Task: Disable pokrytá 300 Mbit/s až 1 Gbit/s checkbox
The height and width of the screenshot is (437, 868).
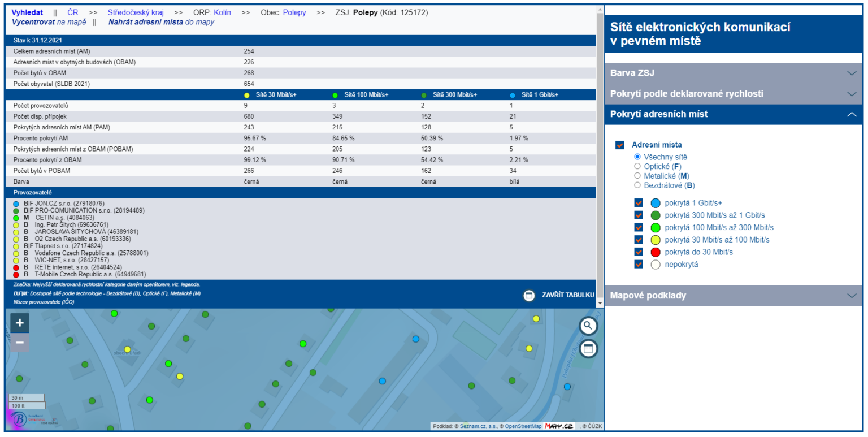Action: point(639,215)
